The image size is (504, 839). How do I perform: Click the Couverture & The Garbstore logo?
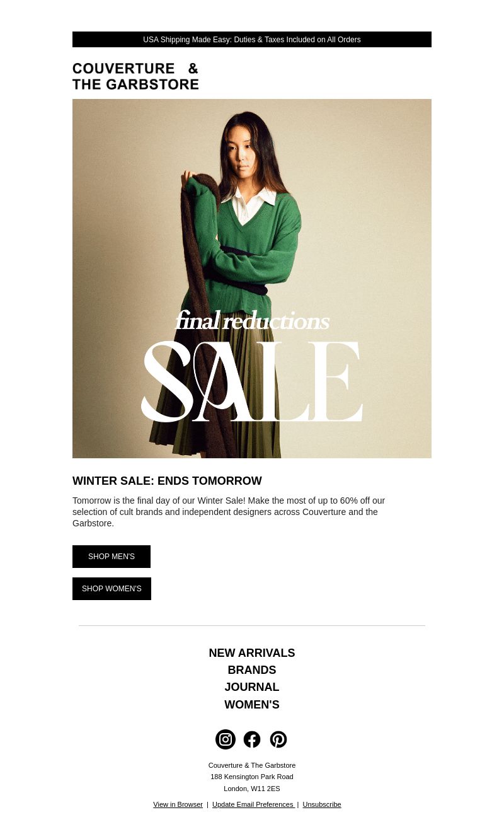tap(135, 76)
